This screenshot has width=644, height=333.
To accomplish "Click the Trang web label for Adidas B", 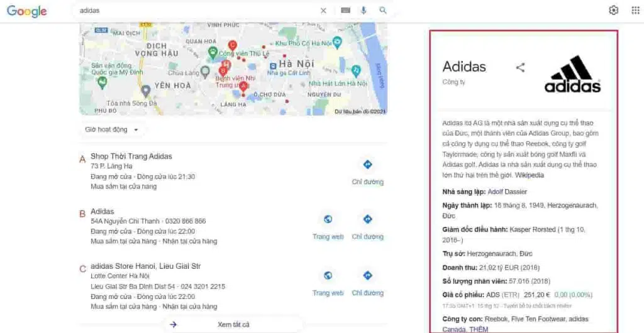I will pyautogui.click(x=328, y=237).
